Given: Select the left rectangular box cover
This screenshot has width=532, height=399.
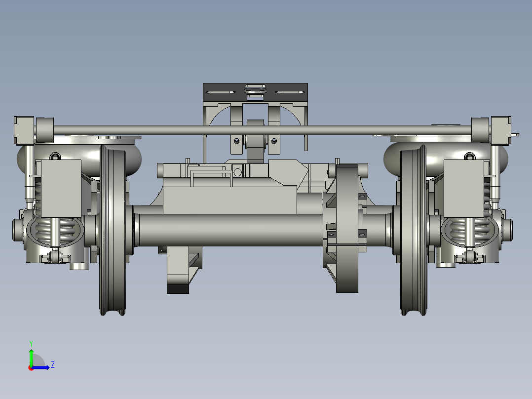Looking at the screenshot, I should (61, 189).
